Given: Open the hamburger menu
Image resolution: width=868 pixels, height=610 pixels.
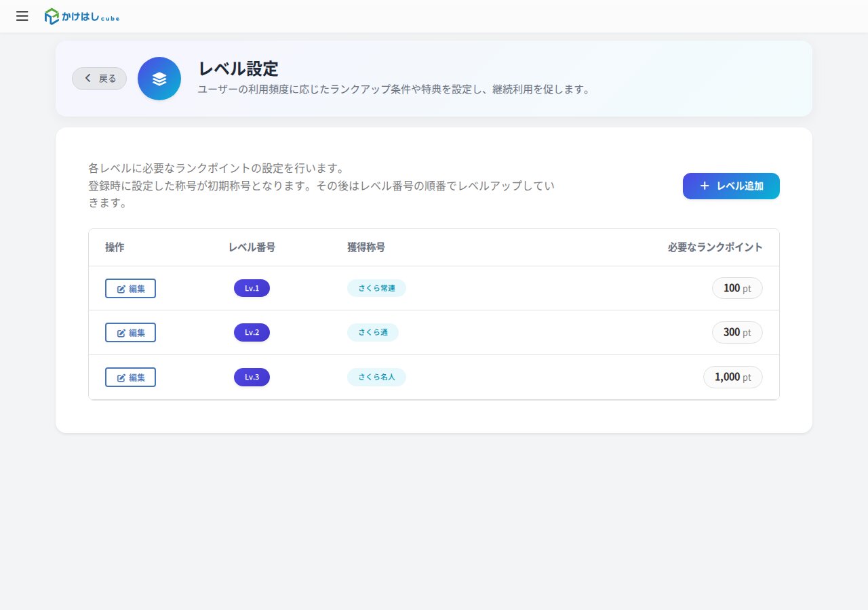Looking at the screenshot, I should (x=22, y=16).
